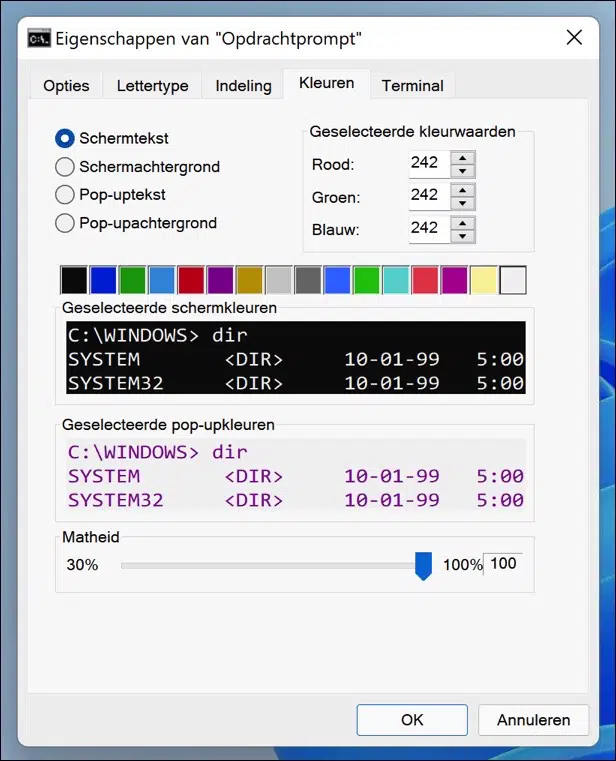This screenshot has width=616, height=761.
Task: Pick the dark red color swatch
Action: pos(191,280)
